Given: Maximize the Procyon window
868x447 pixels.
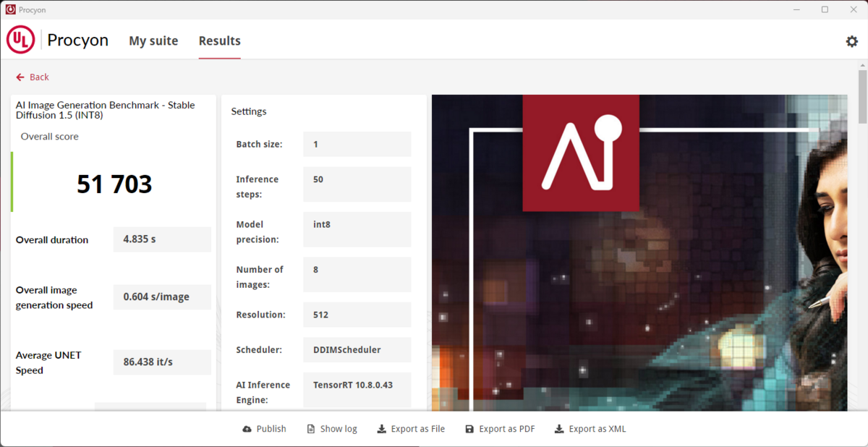Looking at the screenshot, I should (825, 9).
